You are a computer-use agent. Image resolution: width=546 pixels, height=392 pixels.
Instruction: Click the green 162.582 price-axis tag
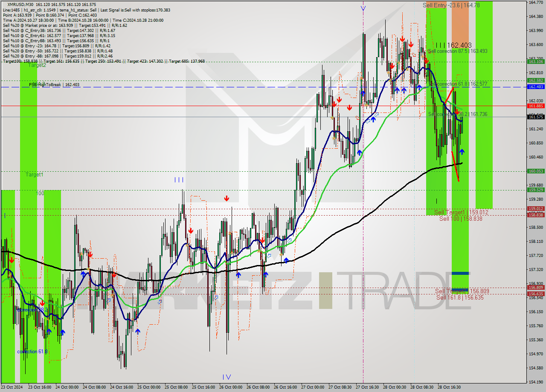tap(536, 80)
